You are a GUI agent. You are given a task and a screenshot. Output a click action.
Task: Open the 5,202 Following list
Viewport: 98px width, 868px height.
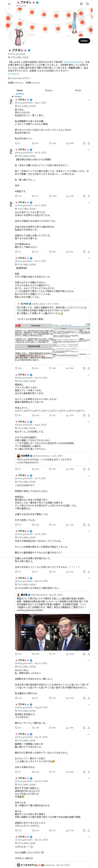[x=16, y=83]
